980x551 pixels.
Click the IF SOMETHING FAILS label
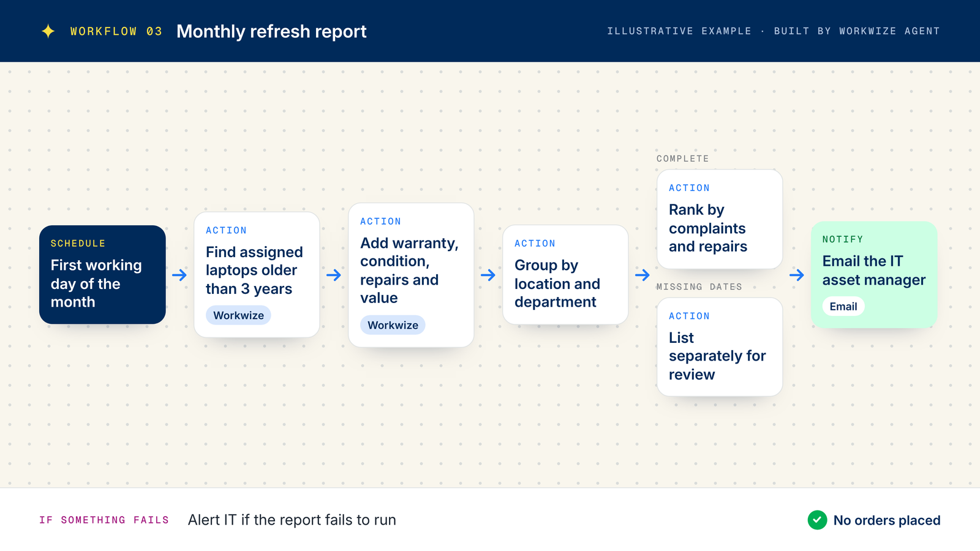104,520
